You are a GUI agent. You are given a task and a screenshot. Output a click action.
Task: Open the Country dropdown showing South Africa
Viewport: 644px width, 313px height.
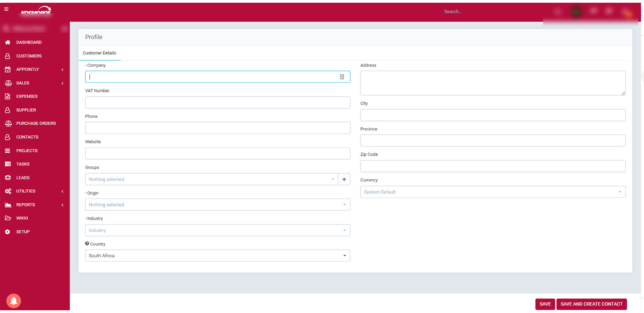tap(218, 256)
